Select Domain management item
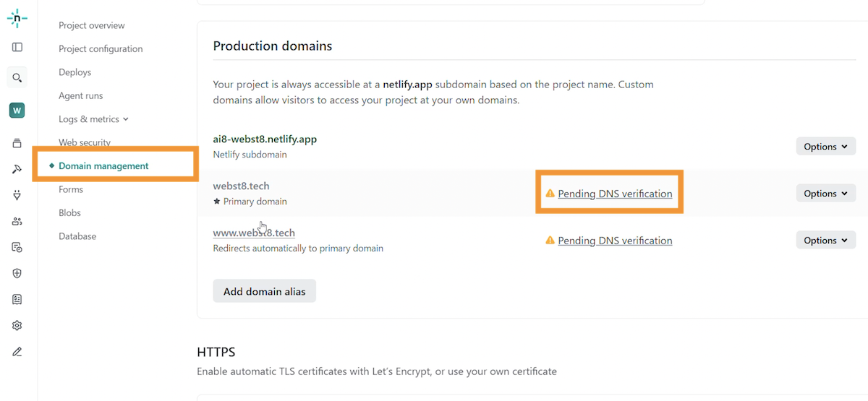 (x=103, y=166)
